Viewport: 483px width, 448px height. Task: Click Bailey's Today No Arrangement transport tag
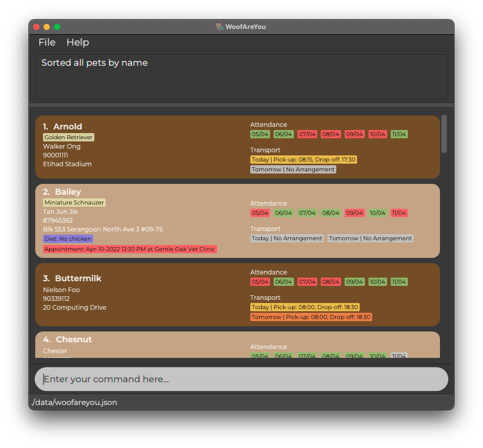(x=287, y=238)
